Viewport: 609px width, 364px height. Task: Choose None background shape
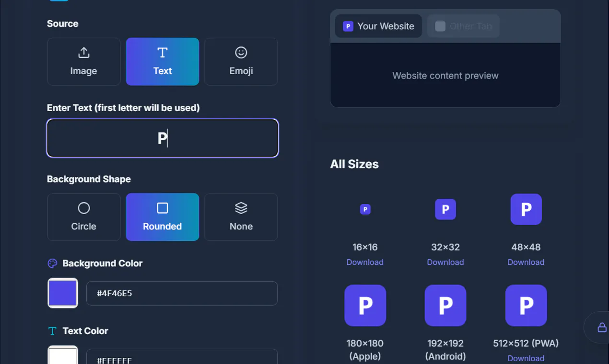(x=241, y=217)
